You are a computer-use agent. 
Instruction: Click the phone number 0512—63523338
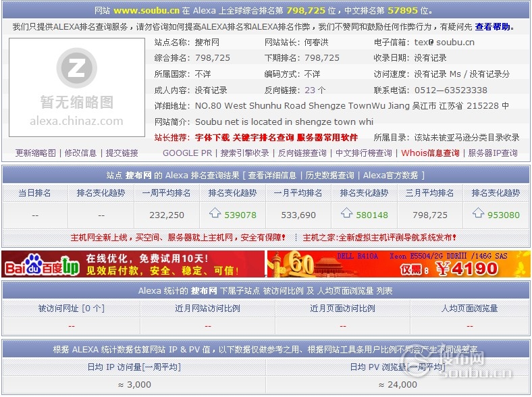pyautogui.click(x=450, y=90)
